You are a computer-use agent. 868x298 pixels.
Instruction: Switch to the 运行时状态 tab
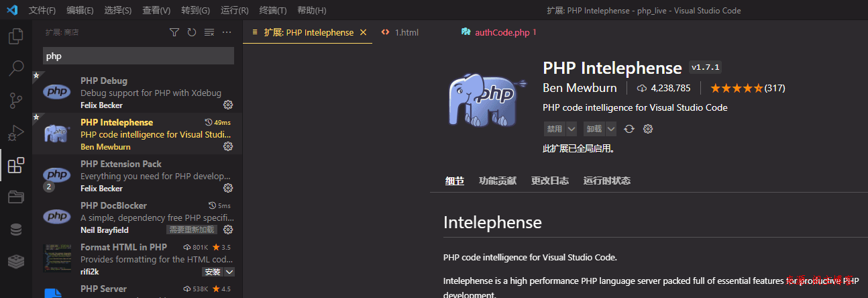pyautogui.click(x=607, y=181)
